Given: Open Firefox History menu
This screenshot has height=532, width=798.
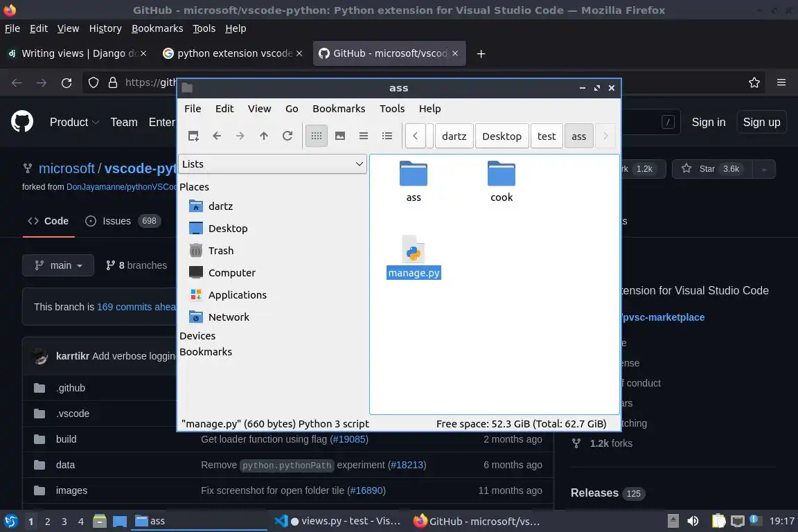Looking at the screenshot, I should 105,28.
